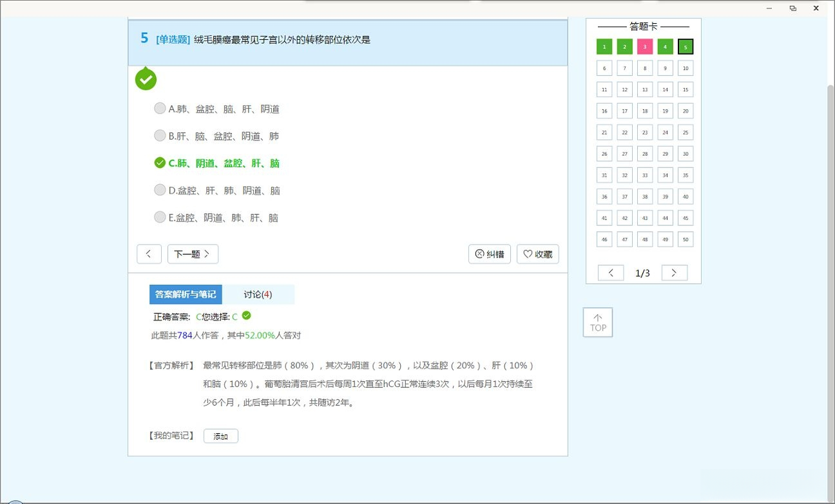Open the 答案解析与笔记 tab
The image size is (835, 504).
(x=186, y=294)
